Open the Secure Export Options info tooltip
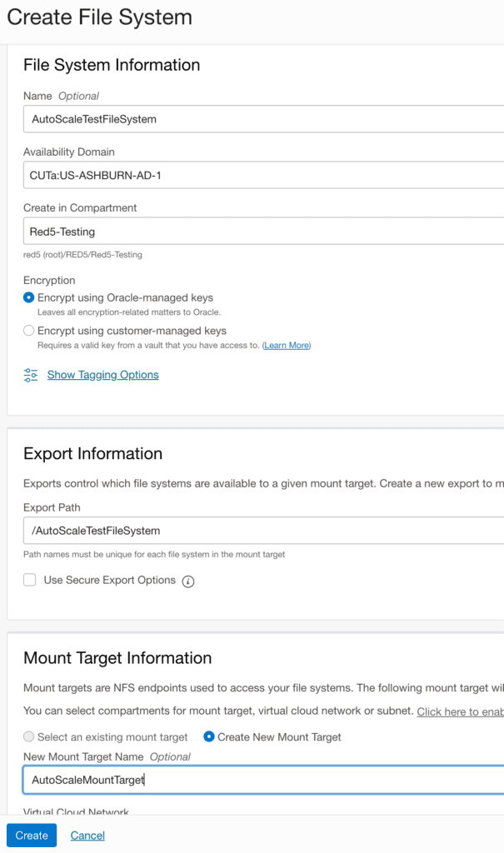Screen dimensions: 504x853 click(x=188, y=581)
